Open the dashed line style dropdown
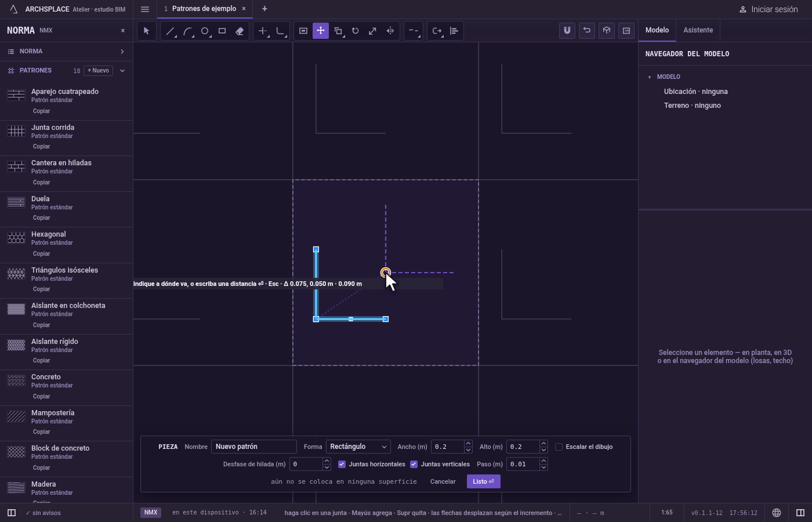 click(x=414, y=31)
